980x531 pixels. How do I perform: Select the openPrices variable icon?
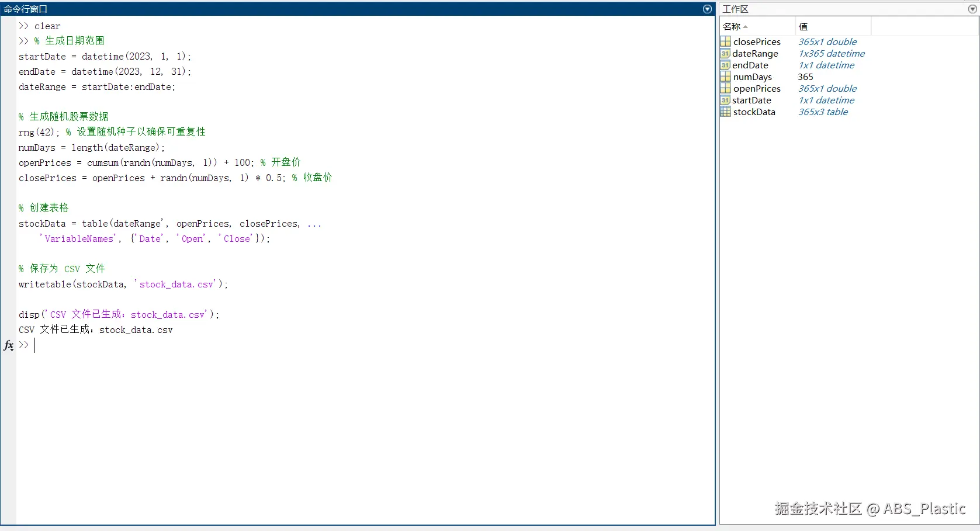click(725, 88)
